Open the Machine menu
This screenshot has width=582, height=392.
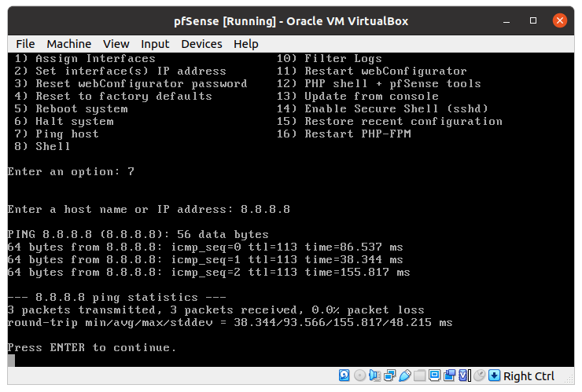pos(68,44)
